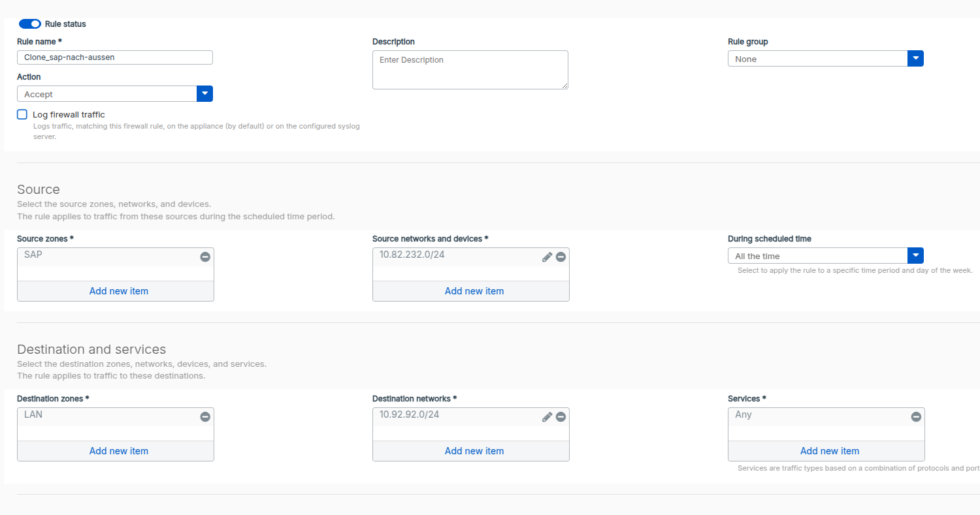
Task: Edit the 10.82.232.0/24 source network
Action: pyautogui.click(x=547, y=257)
